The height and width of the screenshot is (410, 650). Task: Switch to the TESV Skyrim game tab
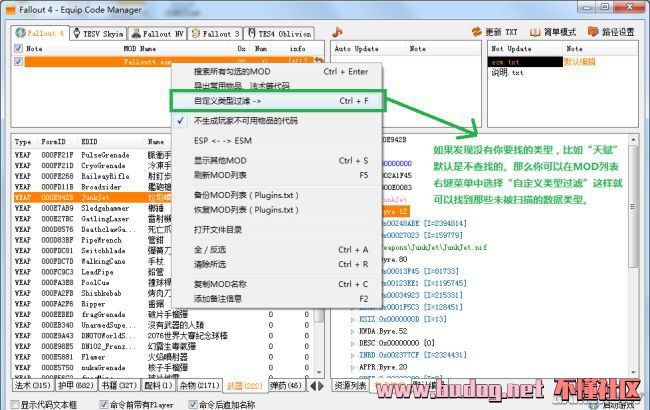(98, 34)
